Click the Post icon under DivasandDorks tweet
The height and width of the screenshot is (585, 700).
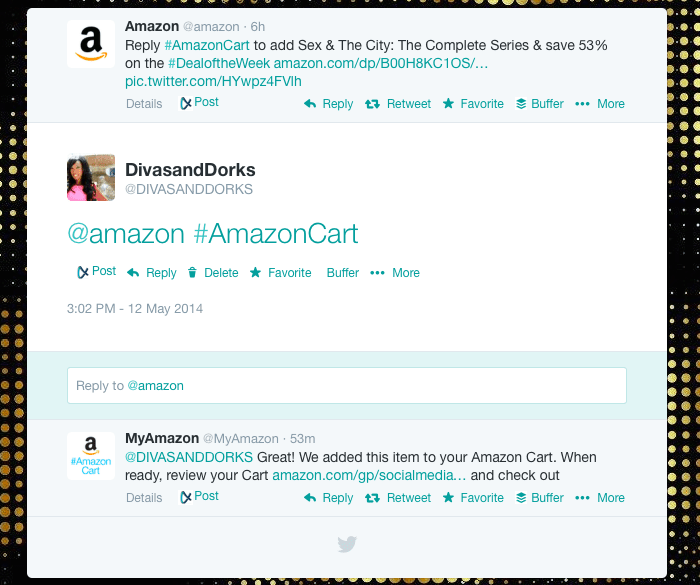coord(97,271)
